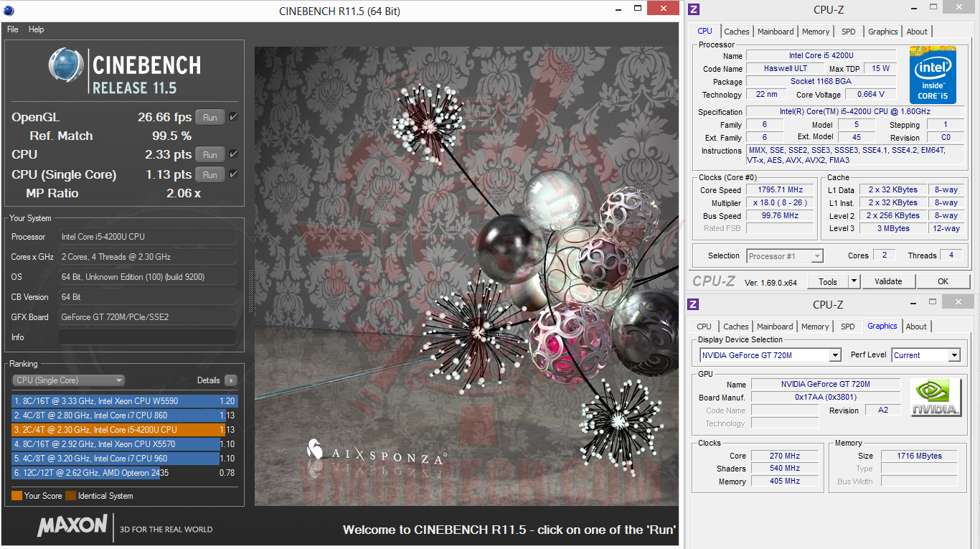Click the Cinebench app icon in title bar
This screenshot has height=549, width=980.
(x=10, y=10)
